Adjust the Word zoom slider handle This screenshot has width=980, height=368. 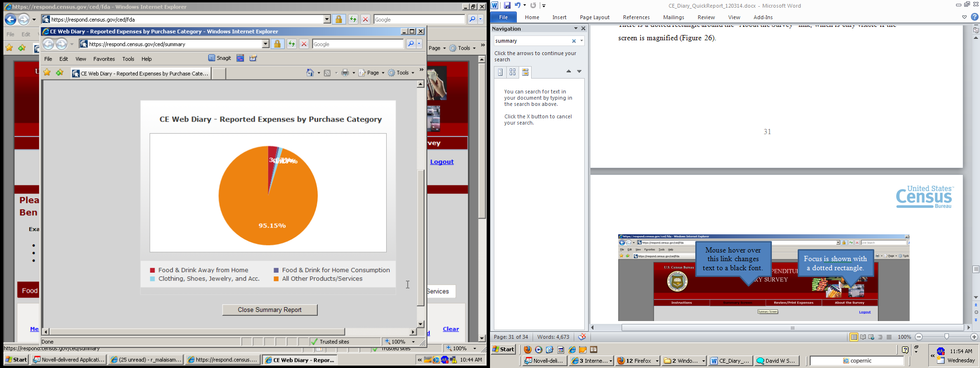[x=947, y=337]
